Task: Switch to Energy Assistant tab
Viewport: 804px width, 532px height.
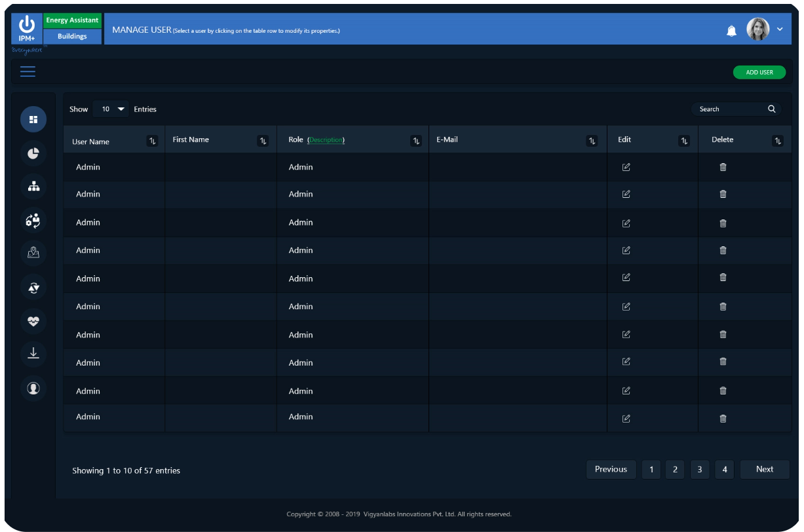Action: pyautogui.click(x=72, y=20)
